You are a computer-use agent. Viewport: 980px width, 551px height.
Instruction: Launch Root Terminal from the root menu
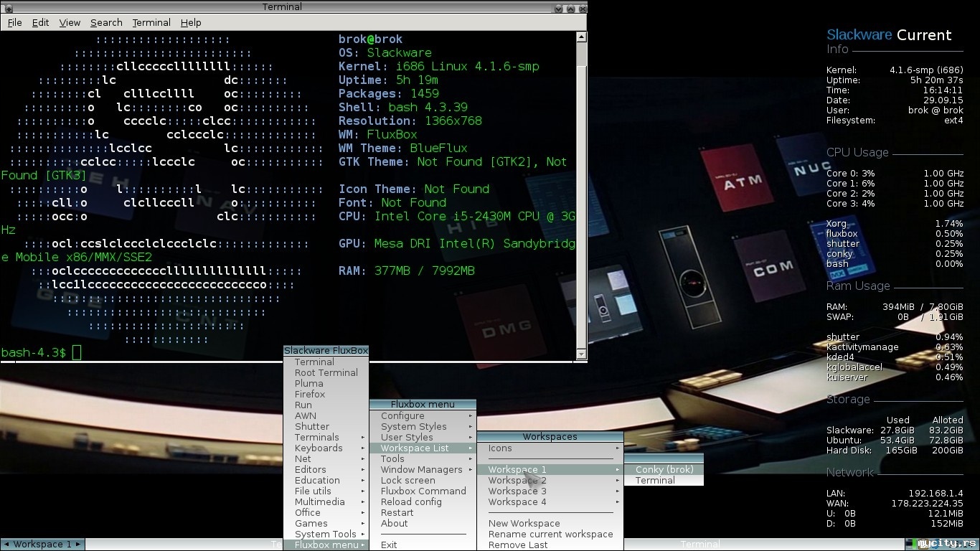pyautogui.click(x=326, y=373)
